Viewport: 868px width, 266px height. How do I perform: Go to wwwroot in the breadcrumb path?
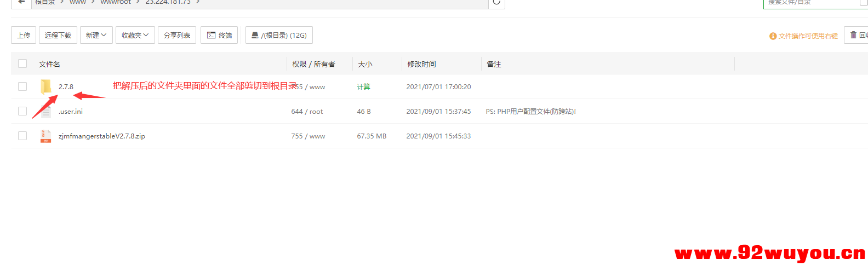[116, 2]
